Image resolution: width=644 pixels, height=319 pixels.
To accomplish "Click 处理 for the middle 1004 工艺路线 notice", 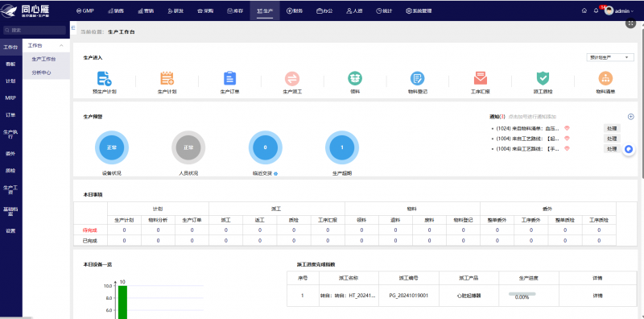I will tap(612, 139).
